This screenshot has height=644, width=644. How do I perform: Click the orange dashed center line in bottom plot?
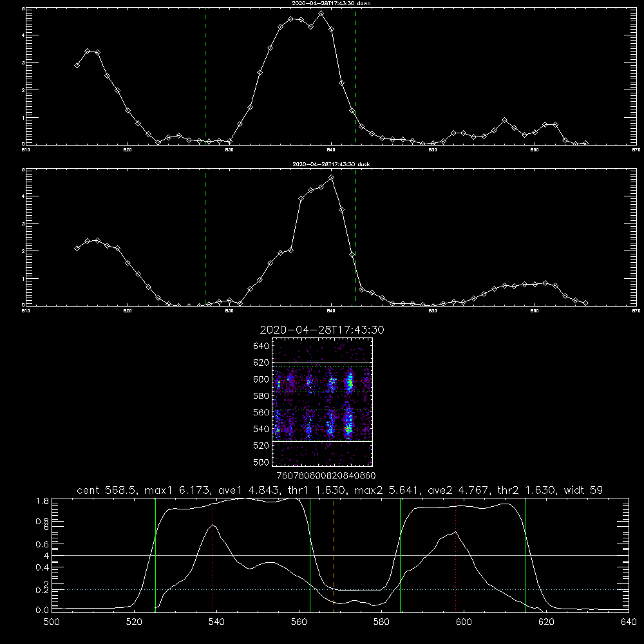pos(334,555)
